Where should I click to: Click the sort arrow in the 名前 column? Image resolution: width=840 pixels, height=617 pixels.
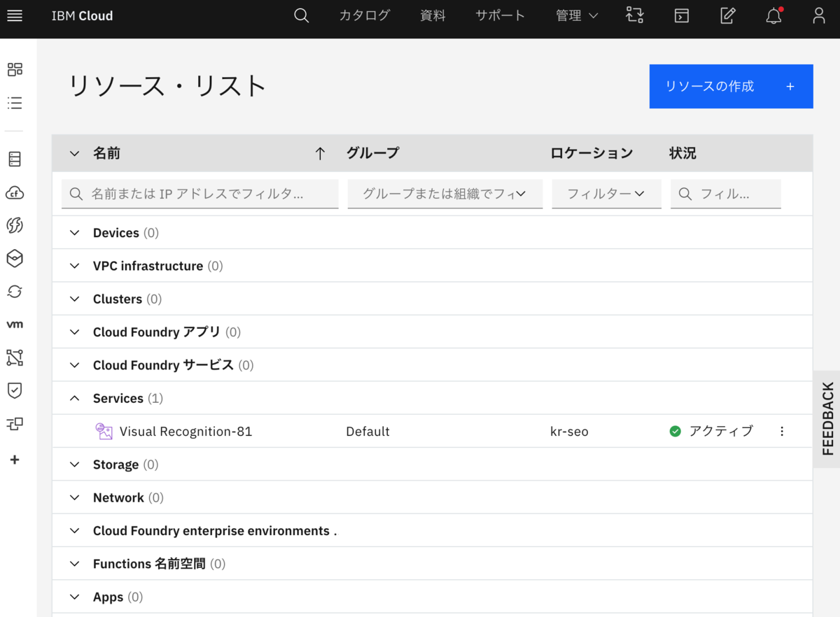coord(320,153)
